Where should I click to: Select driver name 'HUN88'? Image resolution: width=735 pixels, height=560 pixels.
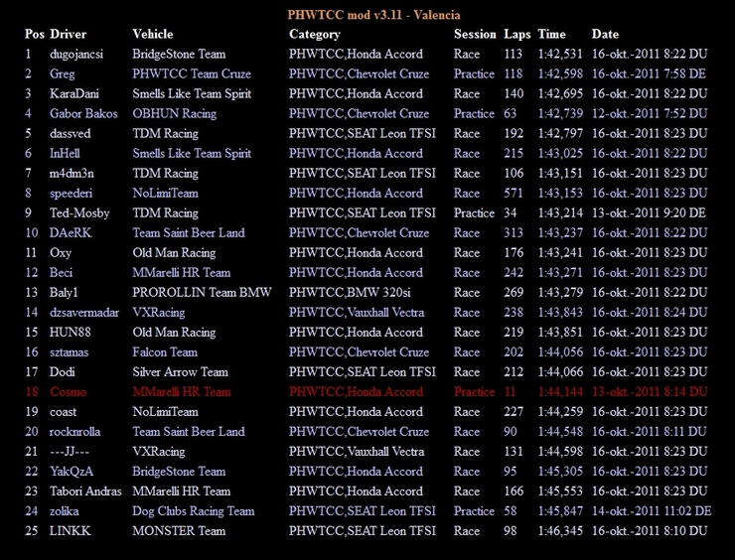[x=71, y=333]
